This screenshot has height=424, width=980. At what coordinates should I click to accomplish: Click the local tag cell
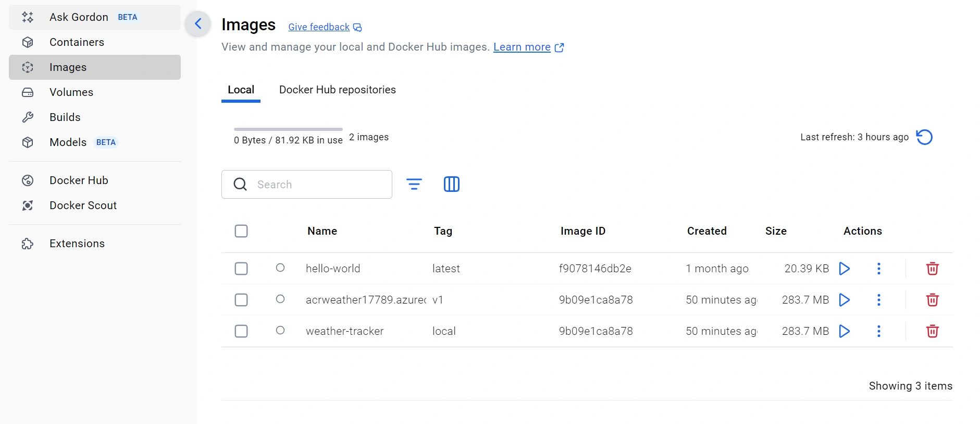pos(444,331)
